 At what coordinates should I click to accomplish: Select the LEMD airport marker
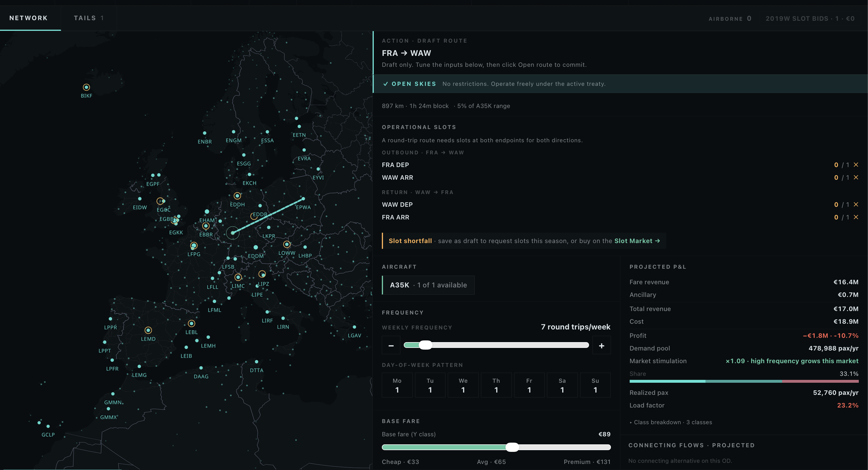click(148, 330)
